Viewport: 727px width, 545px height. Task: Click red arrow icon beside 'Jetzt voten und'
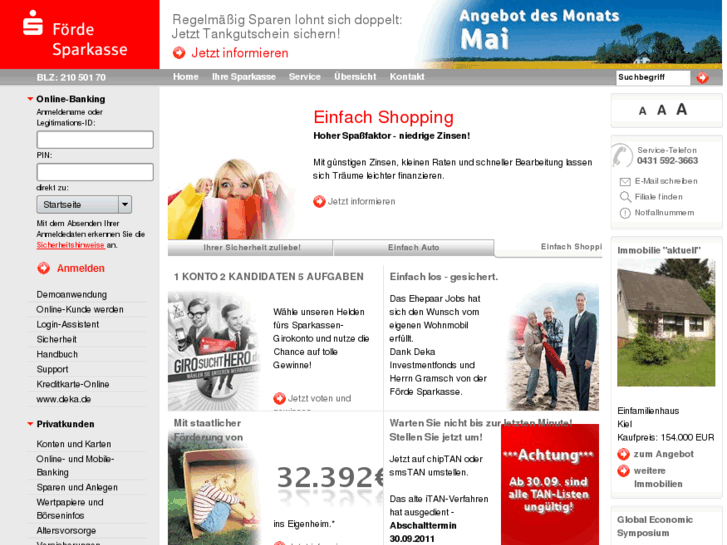pos(279,398)
